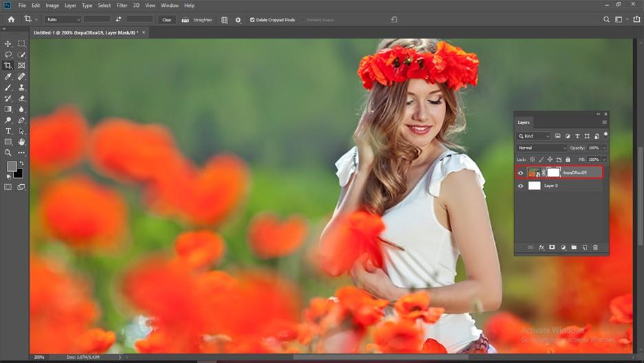Screen dimensions: 644x363
Task: Select the Pen tool
Action: [21, 120]
